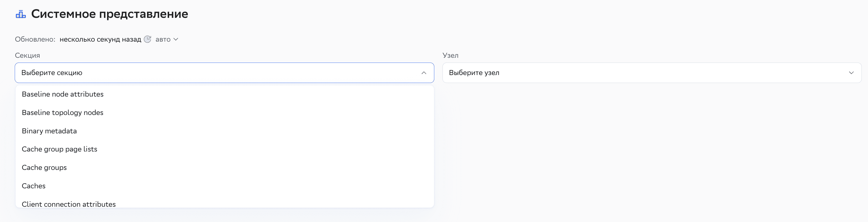Select 'Binary metadata' section

tap(49, 131)
